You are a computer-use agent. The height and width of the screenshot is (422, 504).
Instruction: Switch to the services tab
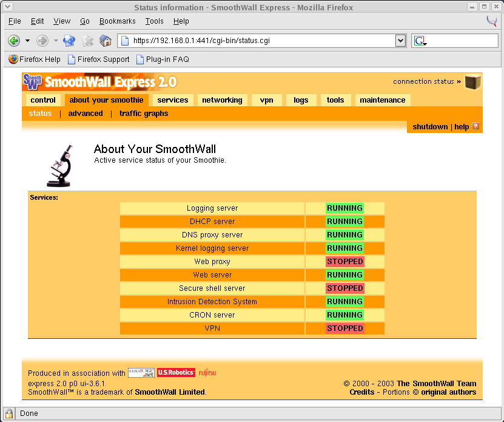pos(173,100)
